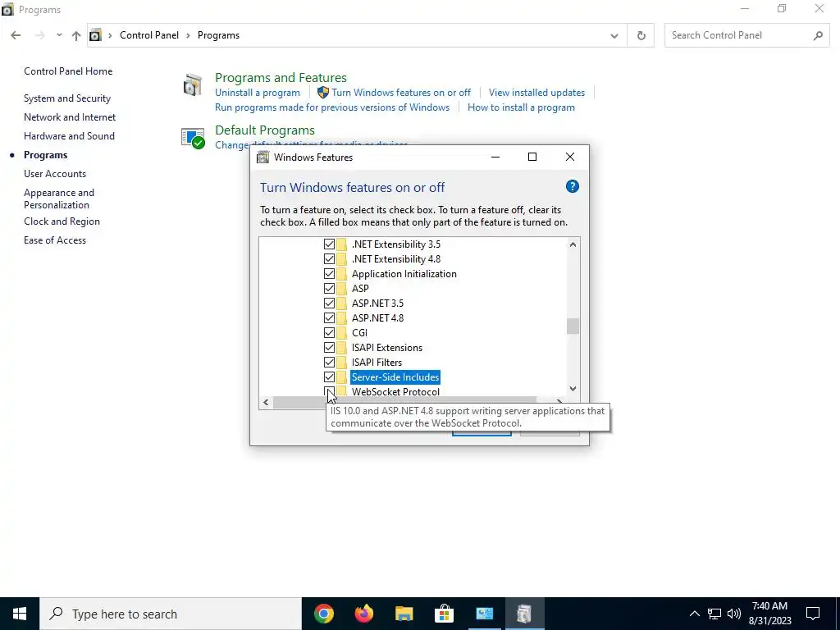This screenshot has width=840, height=630.
Task: Select the WebSocket Protocol row label
Action: click(395, 391)
